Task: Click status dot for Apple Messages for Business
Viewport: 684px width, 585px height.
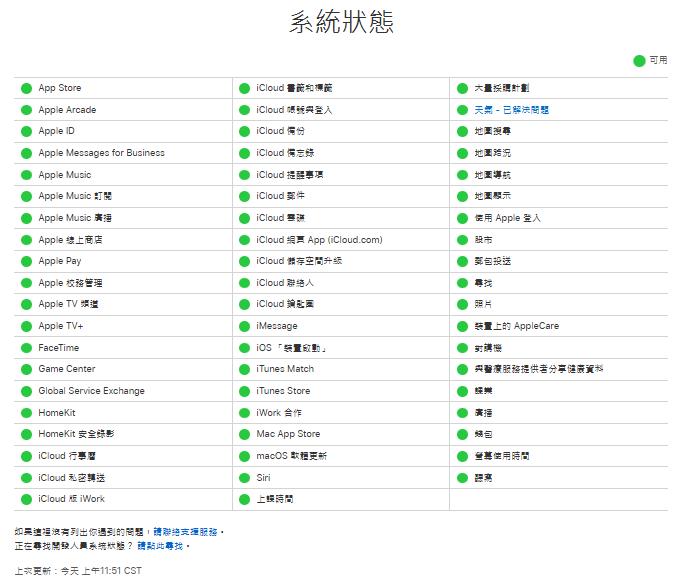Action: click(27, 153)
